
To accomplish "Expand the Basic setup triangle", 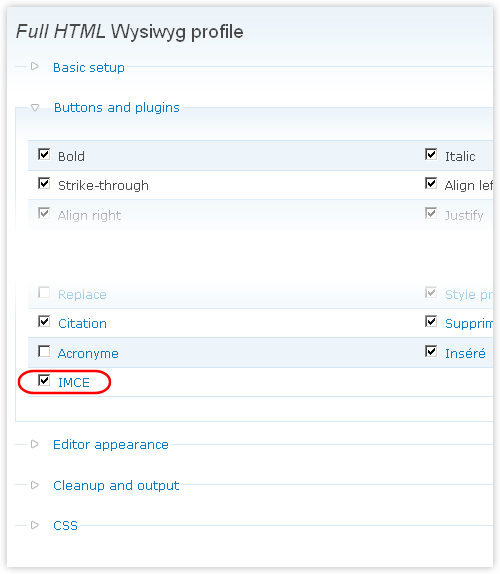I will click(x=35, y=67).
